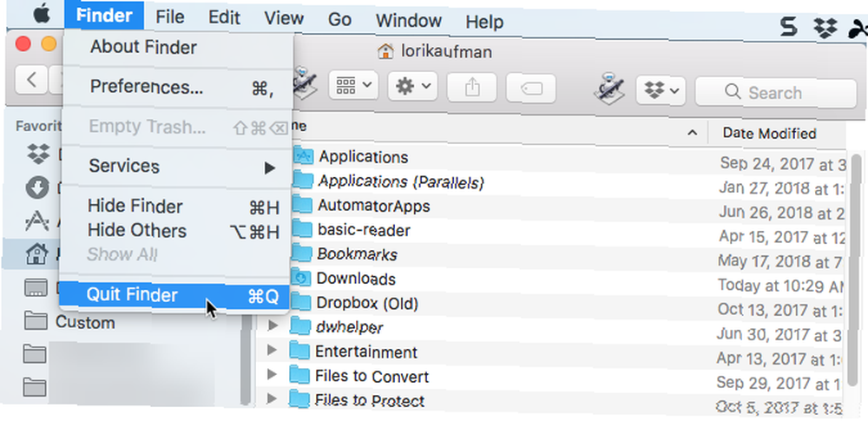Select the AutomatorApps folder
This screenshot has width=868, height=421.
click(x=373, y=206)
